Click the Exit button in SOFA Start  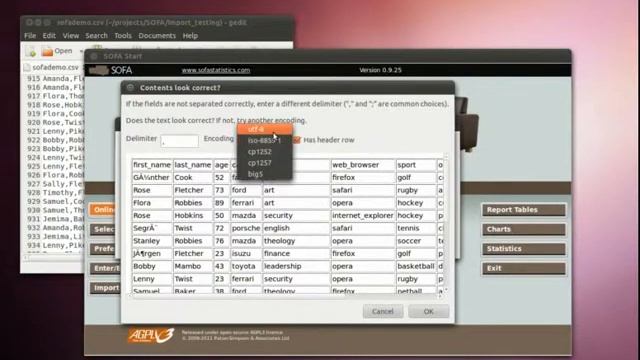pyautogui.click(x=524, y=268)
